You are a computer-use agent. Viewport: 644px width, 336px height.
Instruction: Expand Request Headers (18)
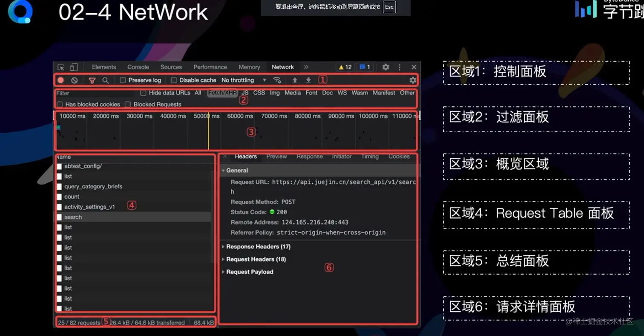(x=254, y=259)
